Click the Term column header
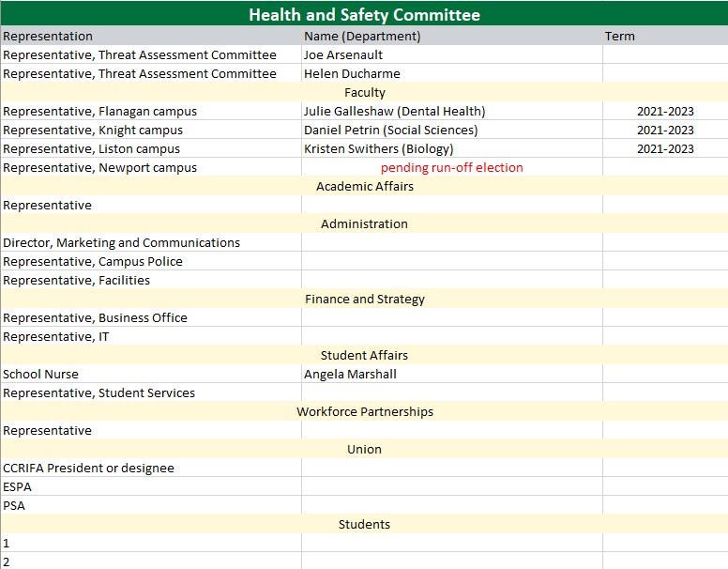Image resolution: width=728 pixels, height=569 pixels. point(619,36)
